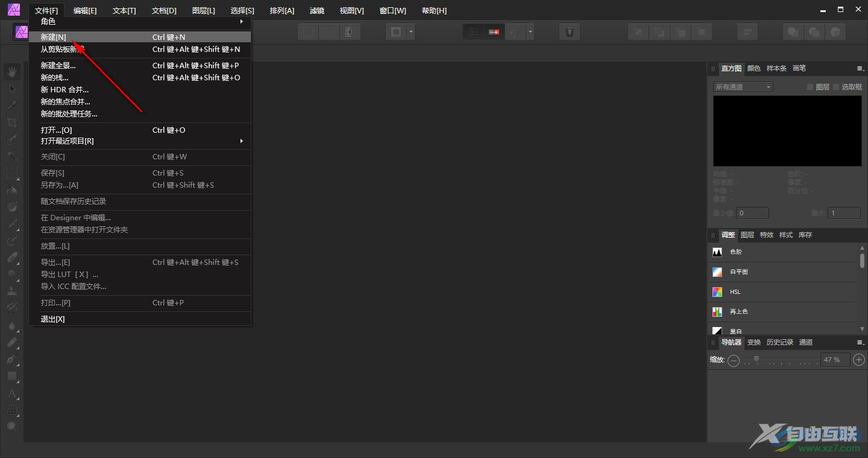868x458 pixels.
Task: Click the 47 % zoom value field
Action: click(x=835, y=360)
